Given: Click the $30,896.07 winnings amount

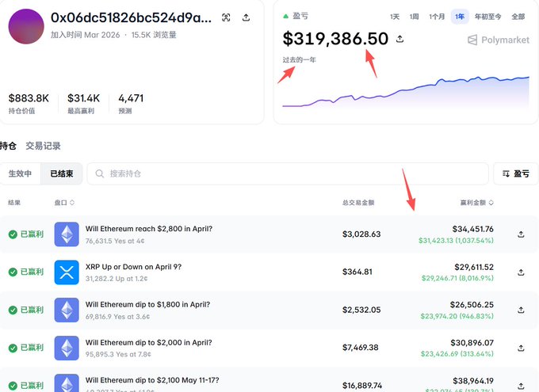Looking at the screenshot, I should (472, 343).
